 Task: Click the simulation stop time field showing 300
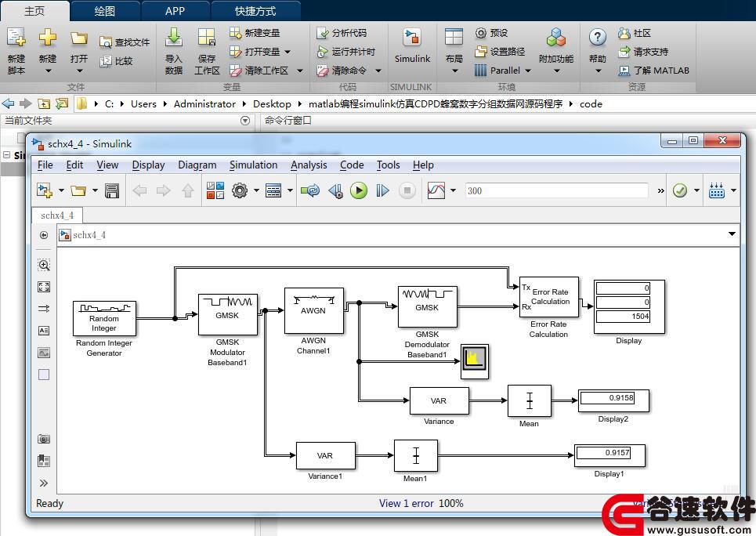tap(556, 190)
